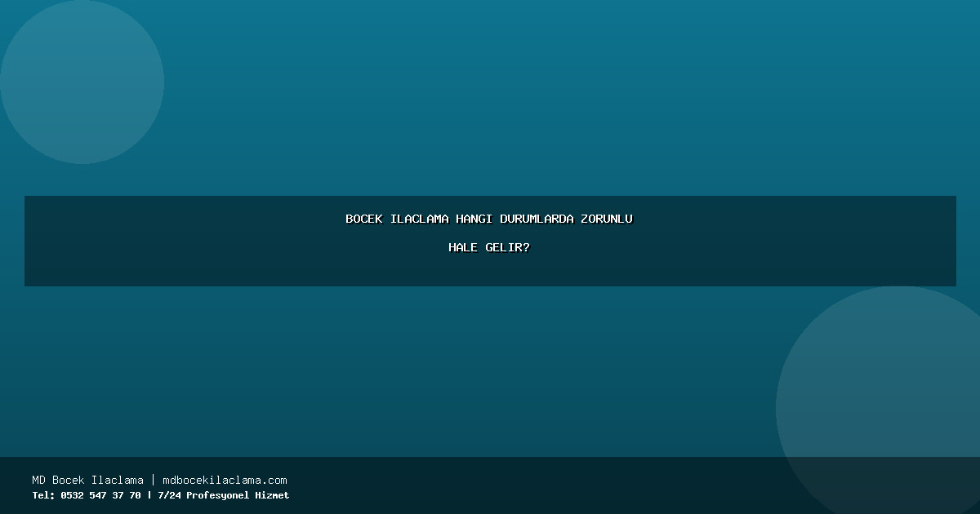Click the word ILACLAMA in the headline
This screenshot has height=514, width=980.
click(419, 219)
